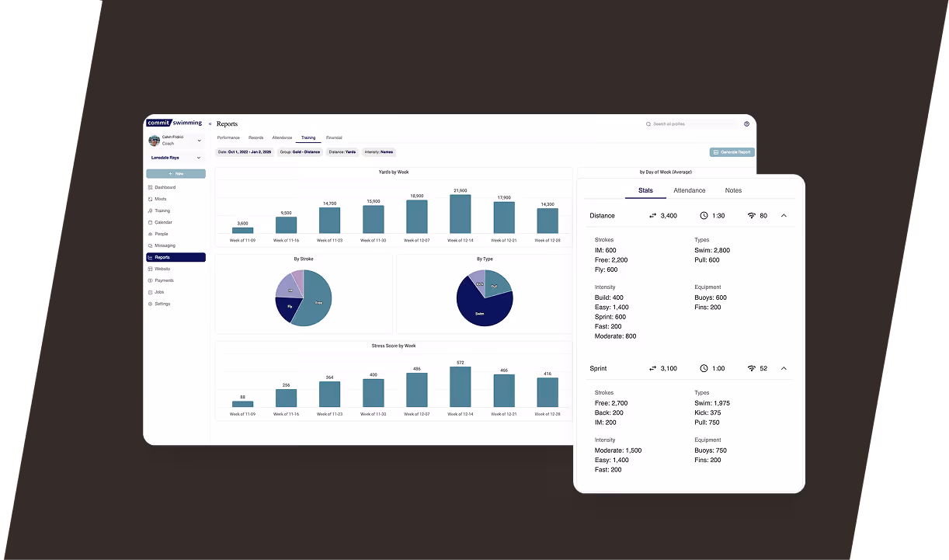Click the Distance row clock icon

pyautogui.click(x=704, y=215)
